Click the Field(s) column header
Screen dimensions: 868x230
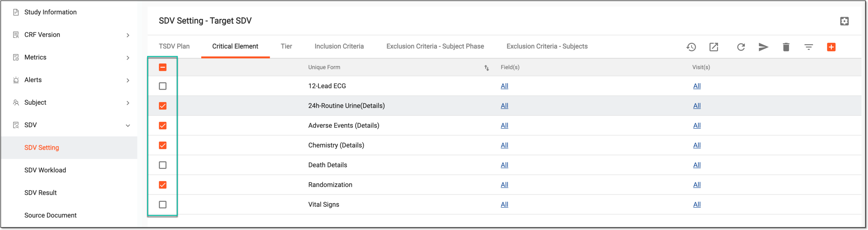click(510, 67)
